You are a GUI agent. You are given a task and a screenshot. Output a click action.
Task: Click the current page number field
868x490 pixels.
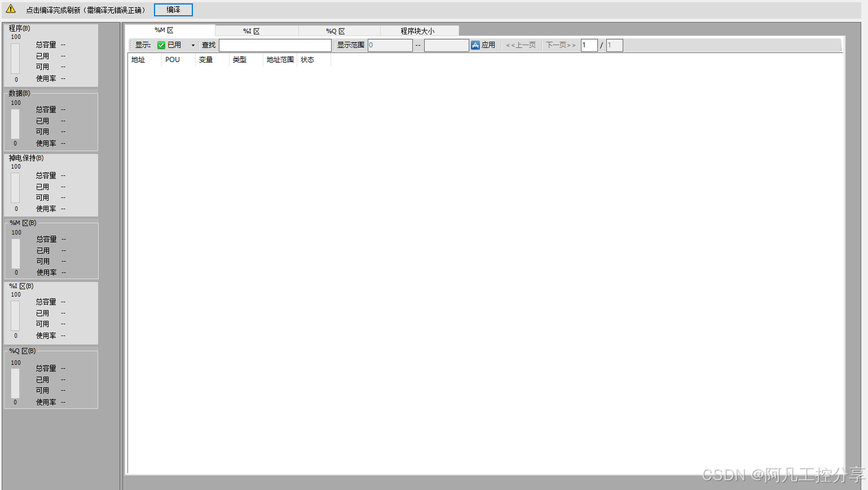tap(589, 45)
